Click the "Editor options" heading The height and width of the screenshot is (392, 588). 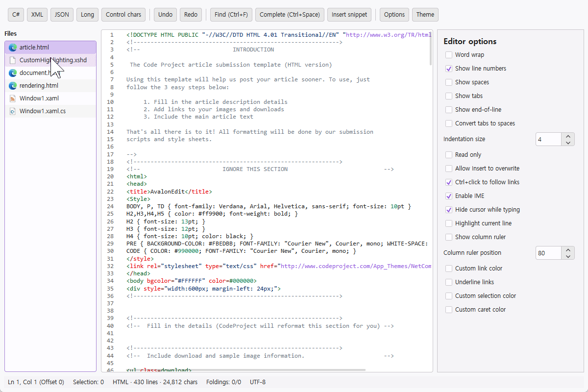click(470, 42)
